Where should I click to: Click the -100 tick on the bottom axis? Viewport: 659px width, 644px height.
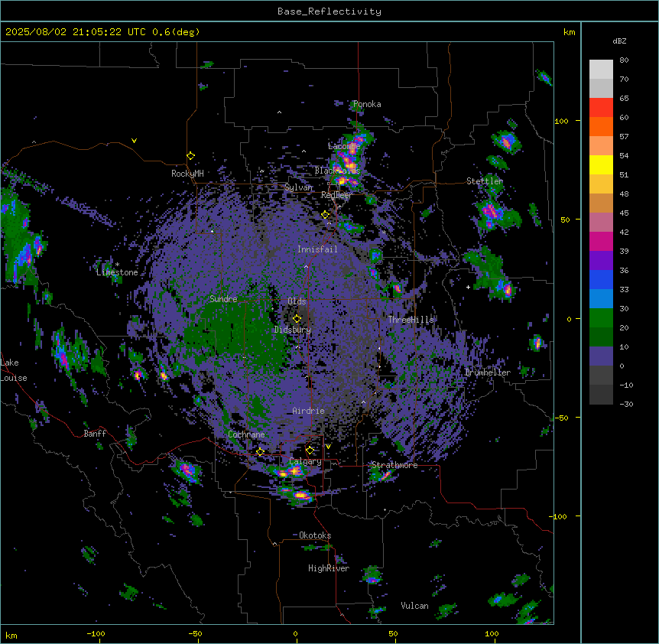point(96,633)
